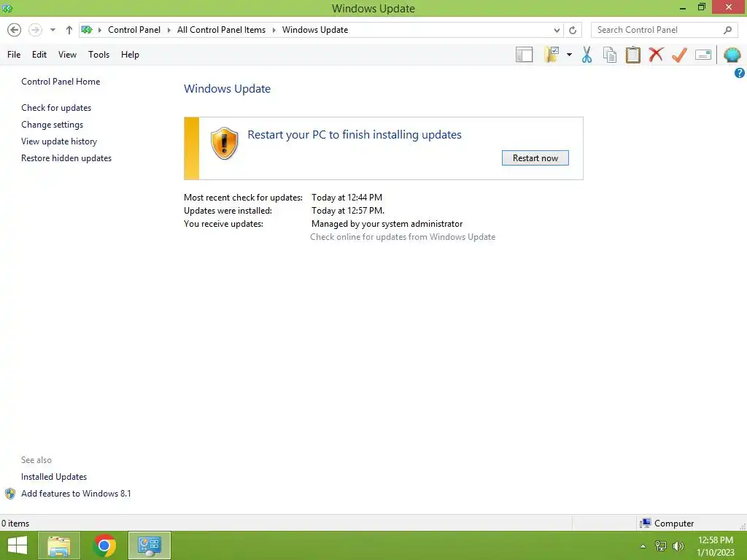Open the File menu

tap(14, 55)
